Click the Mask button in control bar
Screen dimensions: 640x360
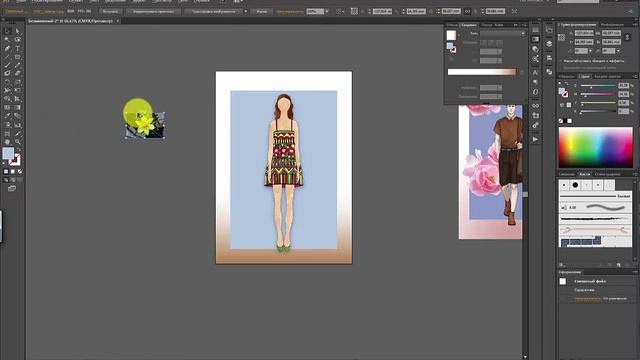pos(262,11)
